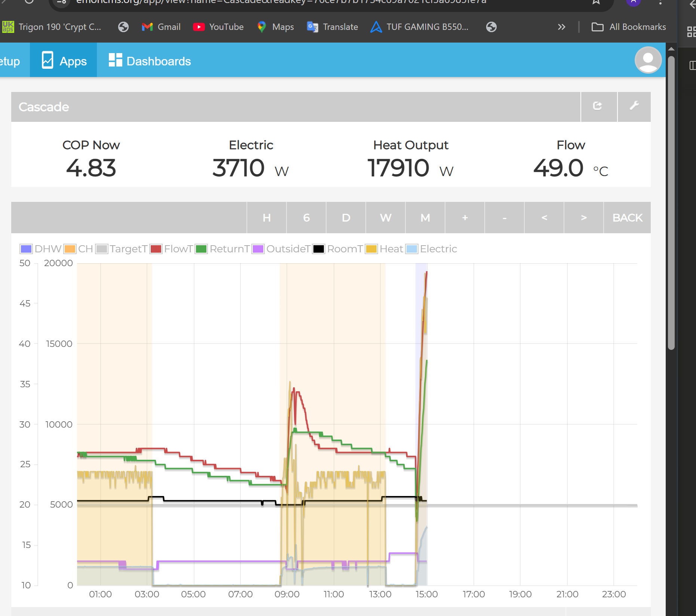Click the page vertical scrollbar
Viewport: 696px width, 616px height.
click(x=671, y=202)
